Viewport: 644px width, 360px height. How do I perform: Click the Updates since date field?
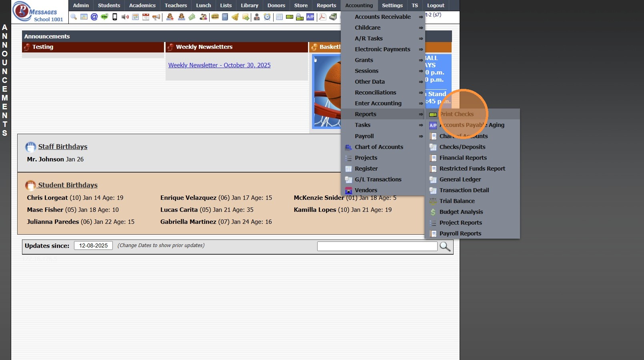[x=93, y=245]
